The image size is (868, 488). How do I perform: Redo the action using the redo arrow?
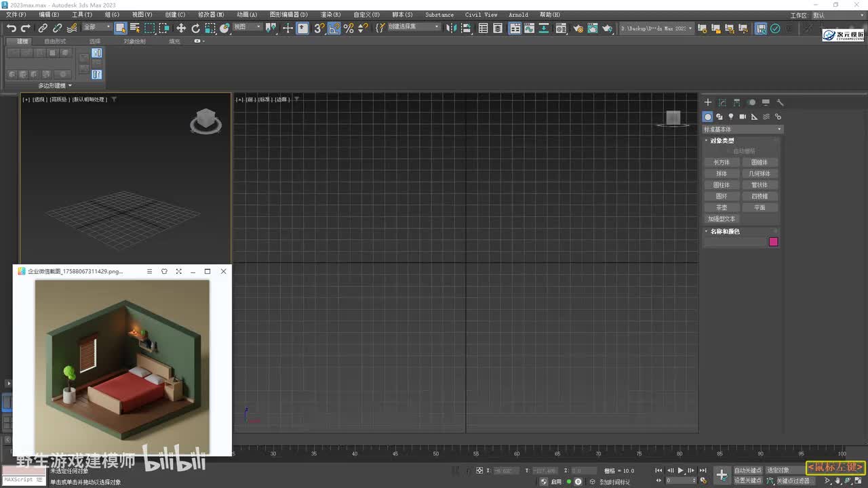pyautogui.click(x=25, y=28)
